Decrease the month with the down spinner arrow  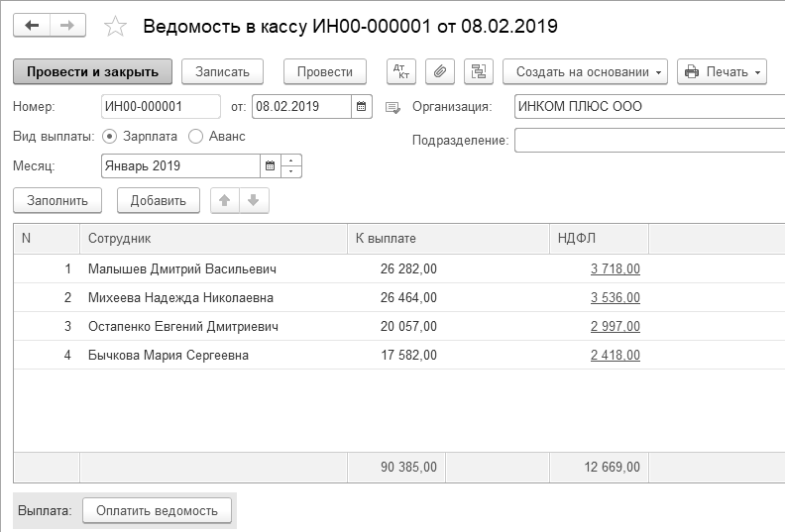tap(291, 171)
